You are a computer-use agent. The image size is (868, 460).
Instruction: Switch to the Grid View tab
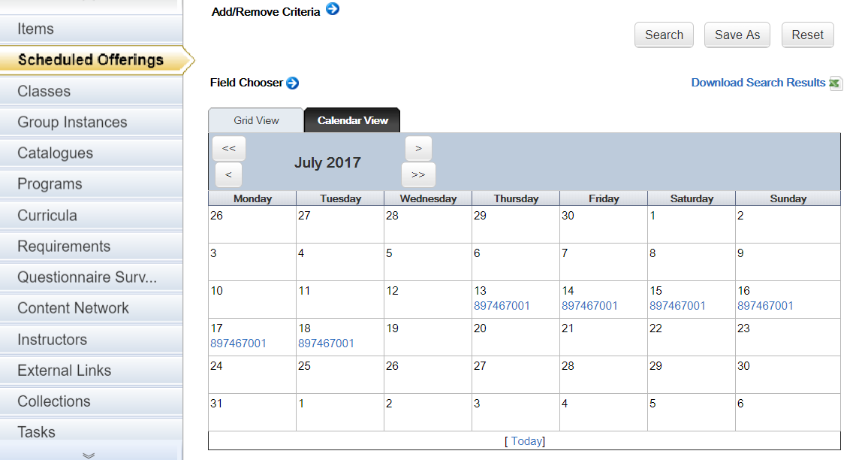coord(256,120)
